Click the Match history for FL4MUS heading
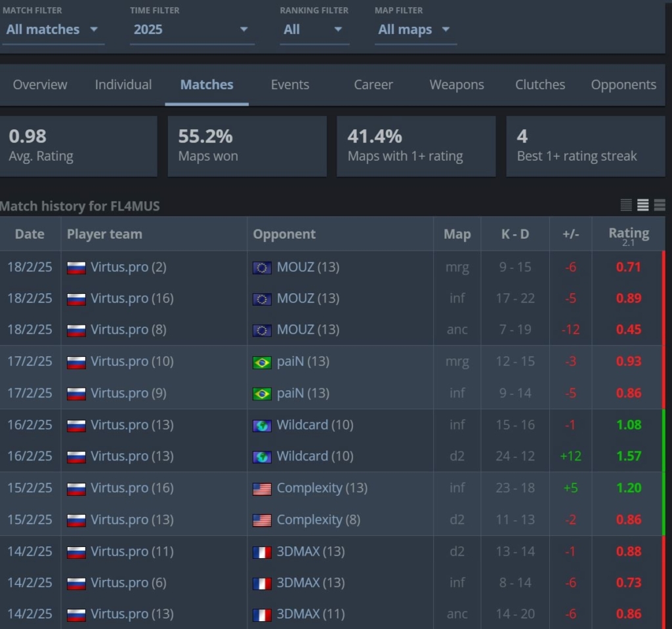Screen dimensions: 672x629 tap(79, 206)
